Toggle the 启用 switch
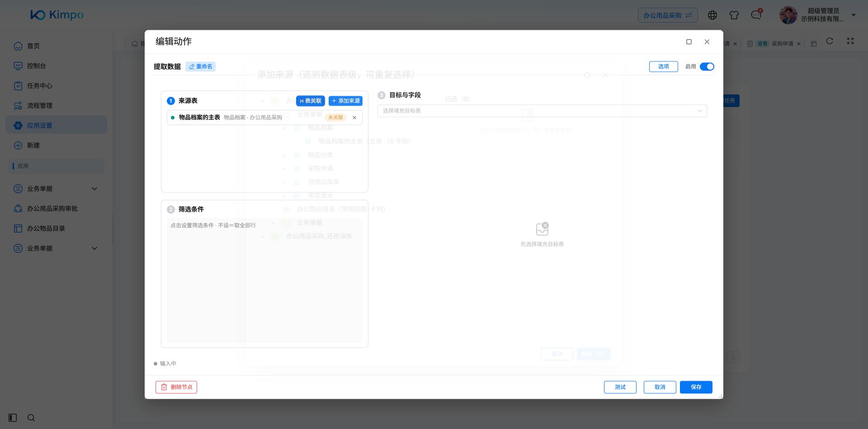The height and width of the screenshot is (429, 868). click(707, 66)
